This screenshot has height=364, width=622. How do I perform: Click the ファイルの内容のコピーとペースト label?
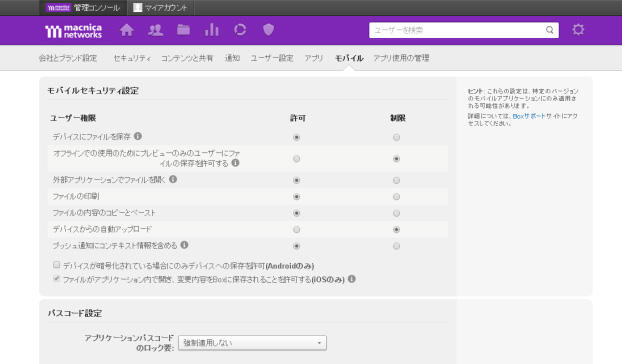tap(104, 213)
